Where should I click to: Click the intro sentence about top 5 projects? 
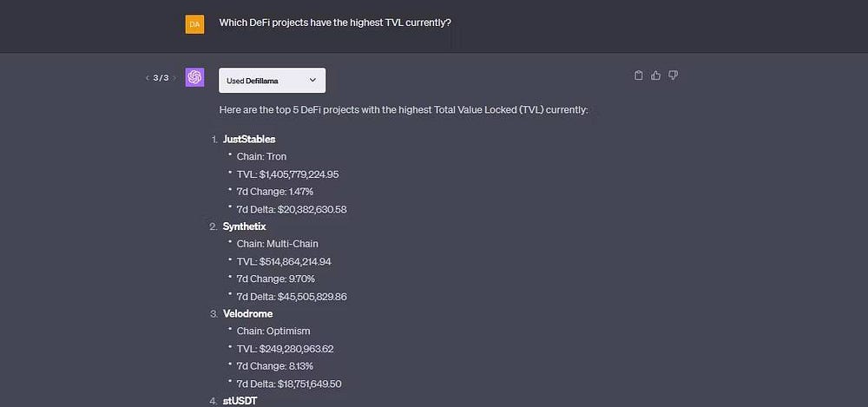[404, 110]
